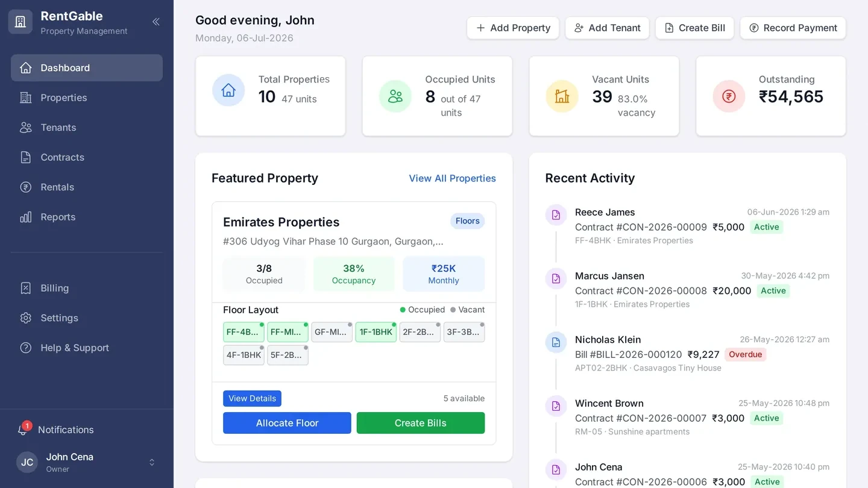Image resolution: width=868 pixels, height=488 pixels.
Task: Click Active badge on CON-2026-00008
Action: [x=773, y=290]
